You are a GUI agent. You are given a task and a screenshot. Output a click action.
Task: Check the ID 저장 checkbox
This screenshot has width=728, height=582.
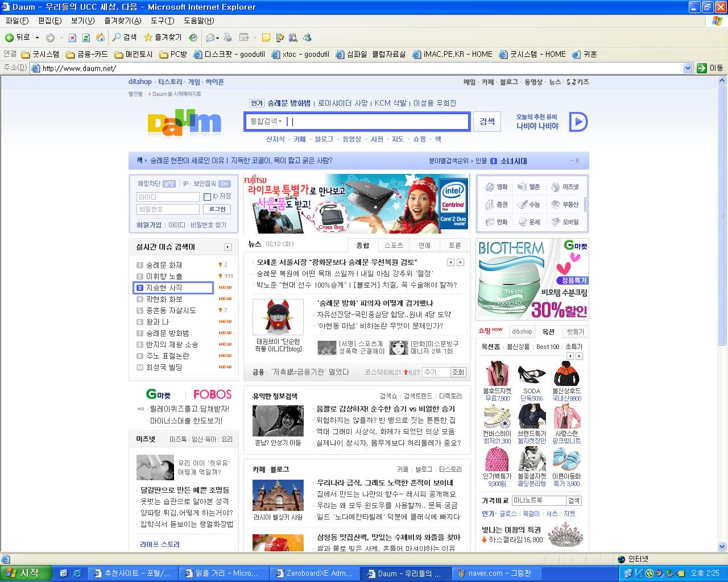pyautogui.click(x=207, y=197)
